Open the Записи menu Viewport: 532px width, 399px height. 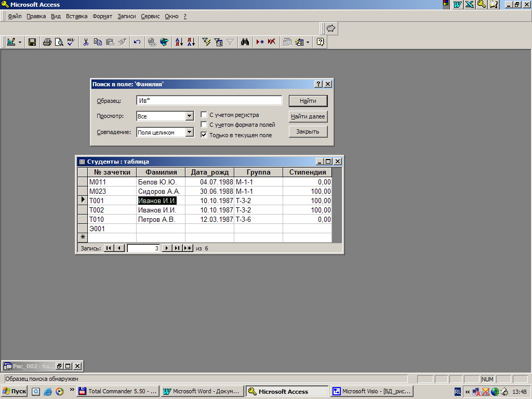coord(127,16)
